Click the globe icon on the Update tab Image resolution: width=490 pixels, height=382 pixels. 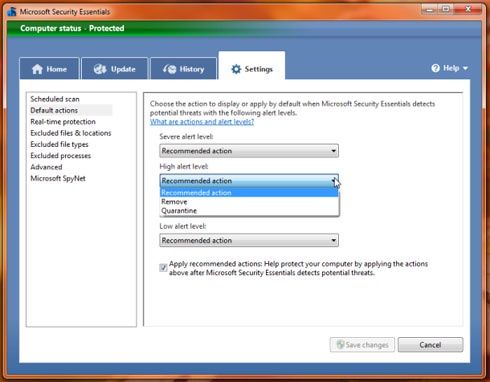pos(100,69)
